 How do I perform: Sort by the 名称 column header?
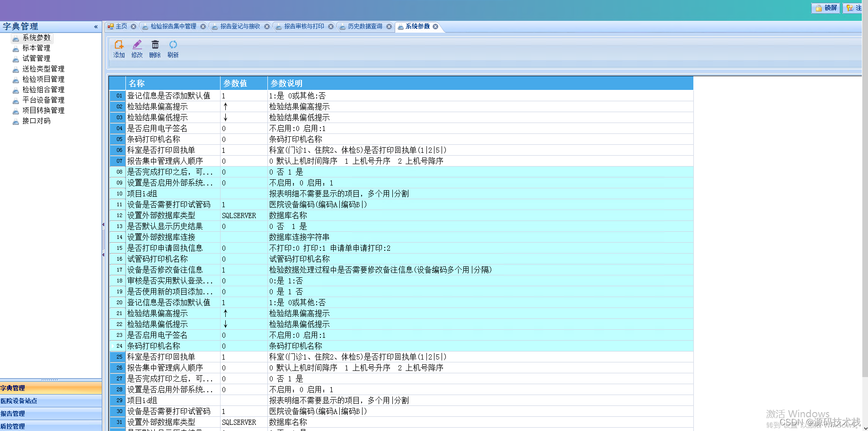pos(173,83)
